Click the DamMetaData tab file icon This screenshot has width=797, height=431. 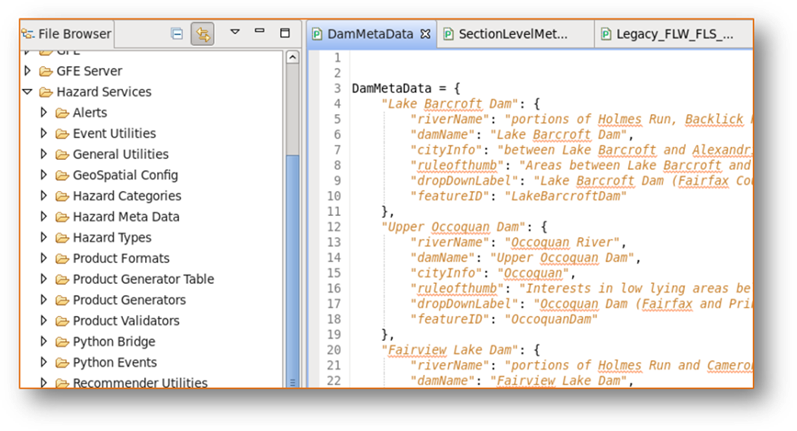pos(317,34)
